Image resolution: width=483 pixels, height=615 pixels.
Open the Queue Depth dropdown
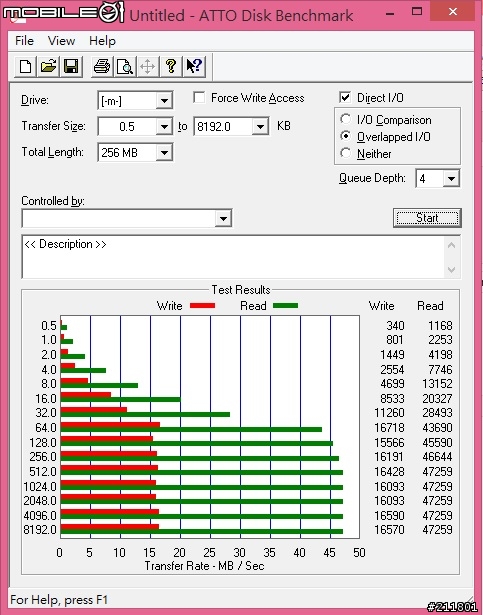(x=451, y=179)
